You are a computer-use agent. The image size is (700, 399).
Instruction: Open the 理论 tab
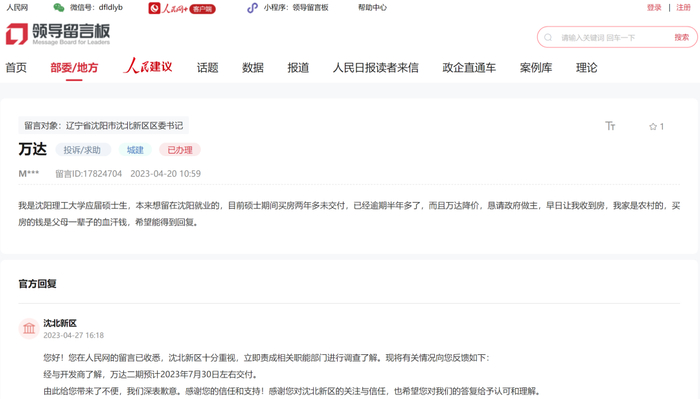[586, 67]
